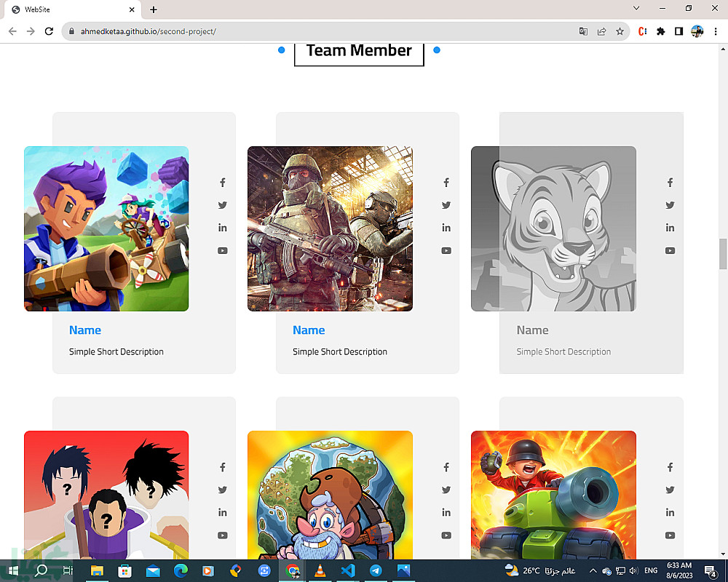Open Facebook link on soldier card
The width and height of the screenshot is (728, 582).
(446, 183)
